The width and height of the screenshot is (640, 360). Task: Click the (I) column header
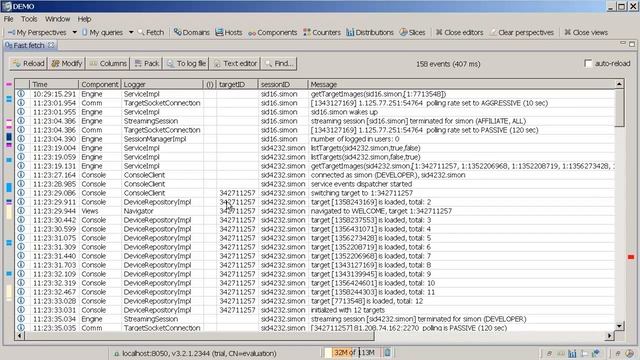[x=209, y=84]
